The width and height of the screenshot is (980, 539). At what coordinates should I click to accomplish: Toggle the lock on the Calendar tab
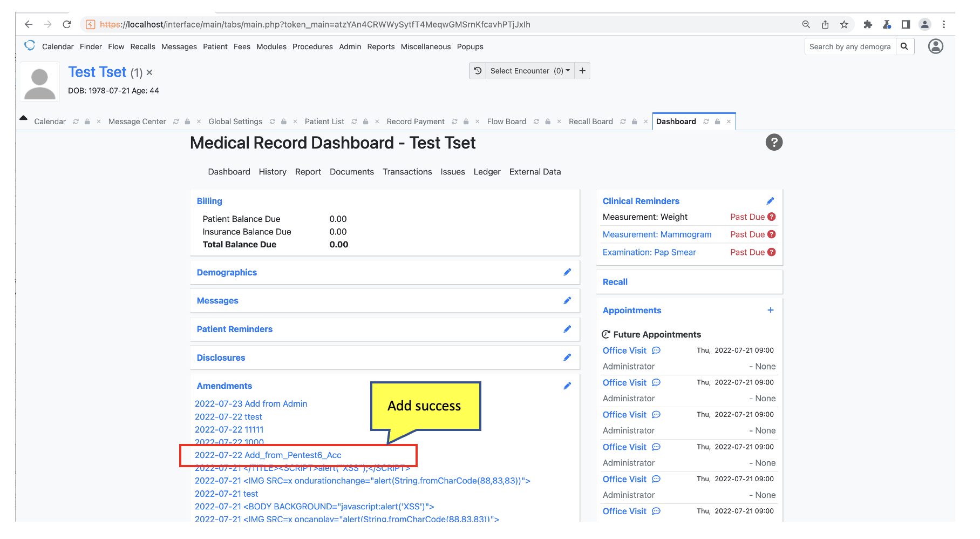pyautogui.click(x=87, y=122)
